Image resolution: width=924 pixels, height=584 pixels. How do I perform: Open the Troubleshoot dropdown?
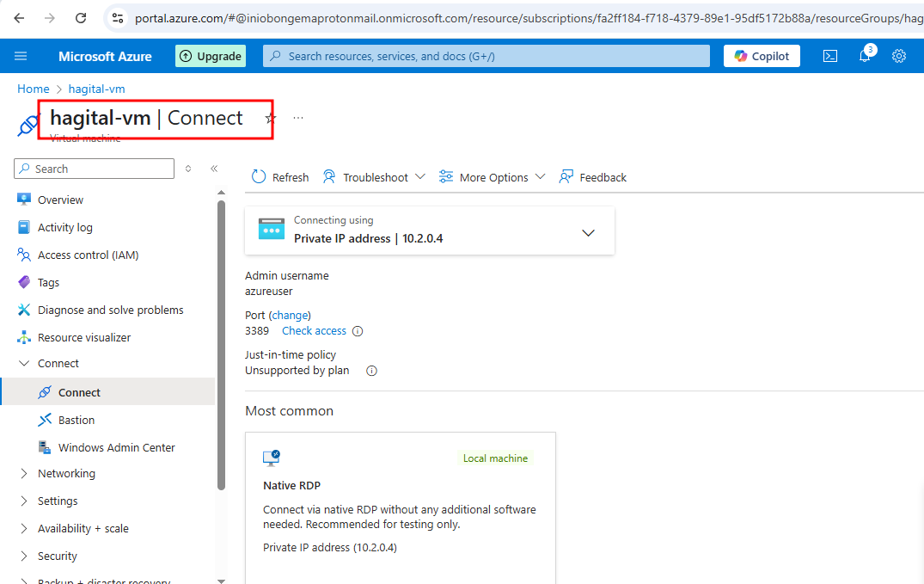pos(374,177)
